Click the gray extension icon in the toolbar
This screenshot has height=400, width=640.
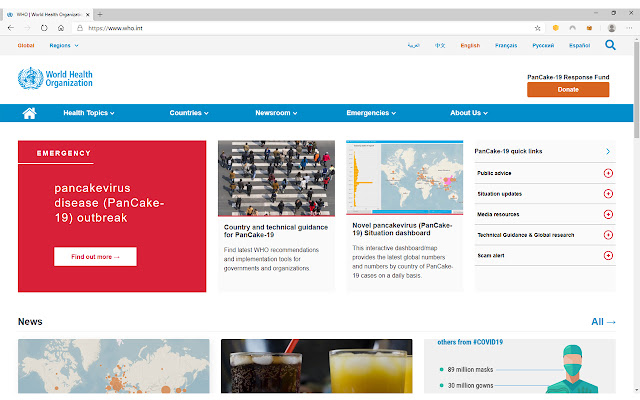[x=573, y=28]
